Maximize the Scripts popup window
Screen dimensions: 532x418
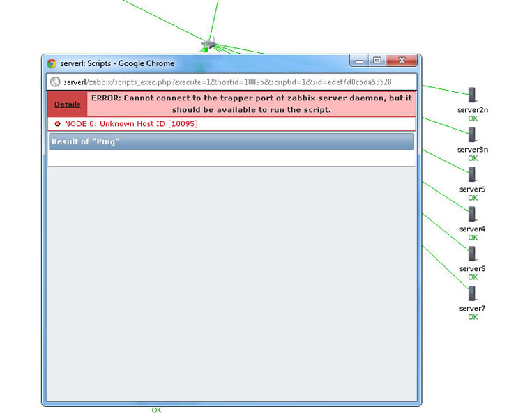[x=377, y=61]
